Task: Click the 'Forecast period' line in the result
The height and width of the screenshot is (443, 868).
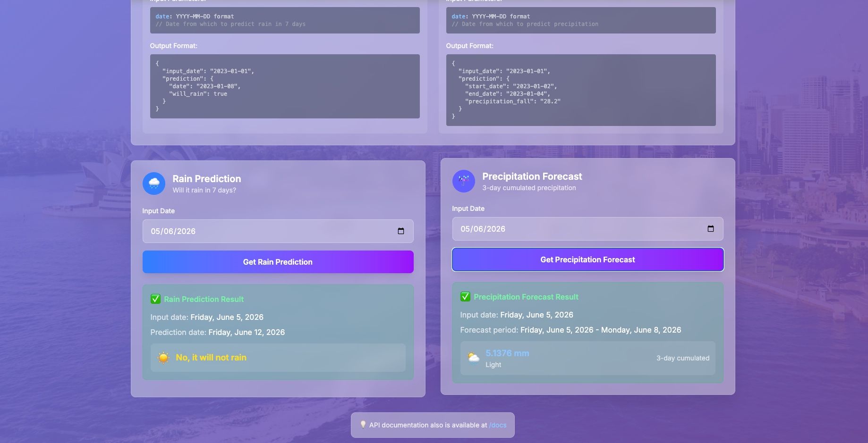Action: click(570, 330)
